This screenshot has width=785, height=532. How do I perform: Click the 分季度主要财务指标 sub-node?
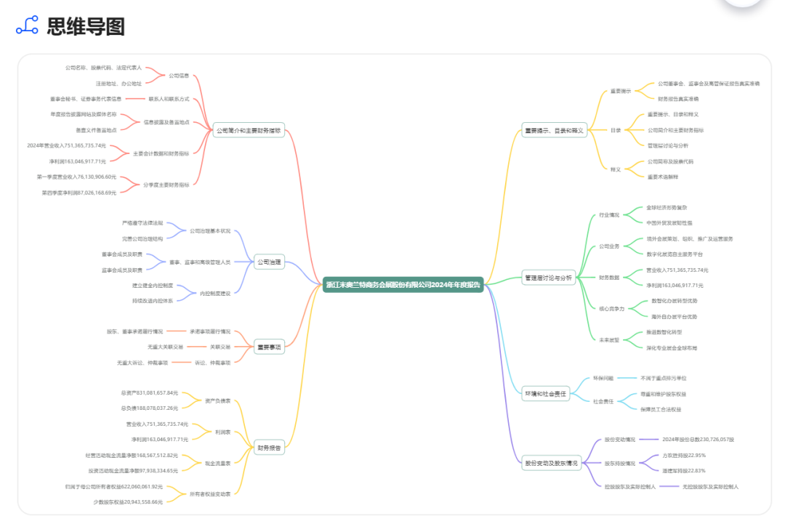166,185
